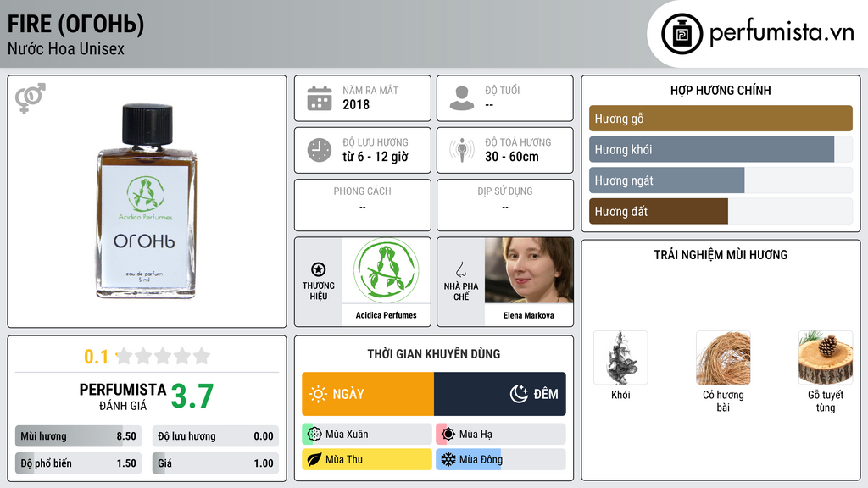Click the green 3.7 Perfumista score

click(192, 396)
